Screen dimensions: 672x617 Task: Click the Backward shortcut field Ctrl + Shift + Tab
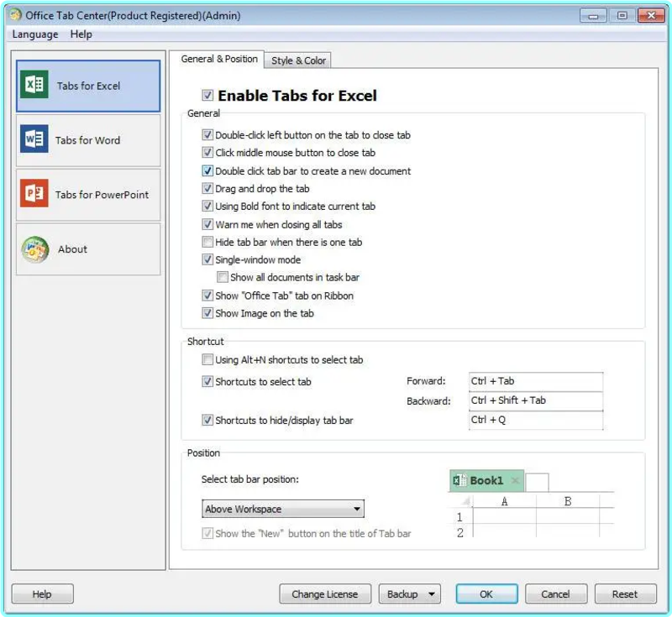tap(536, 400)
